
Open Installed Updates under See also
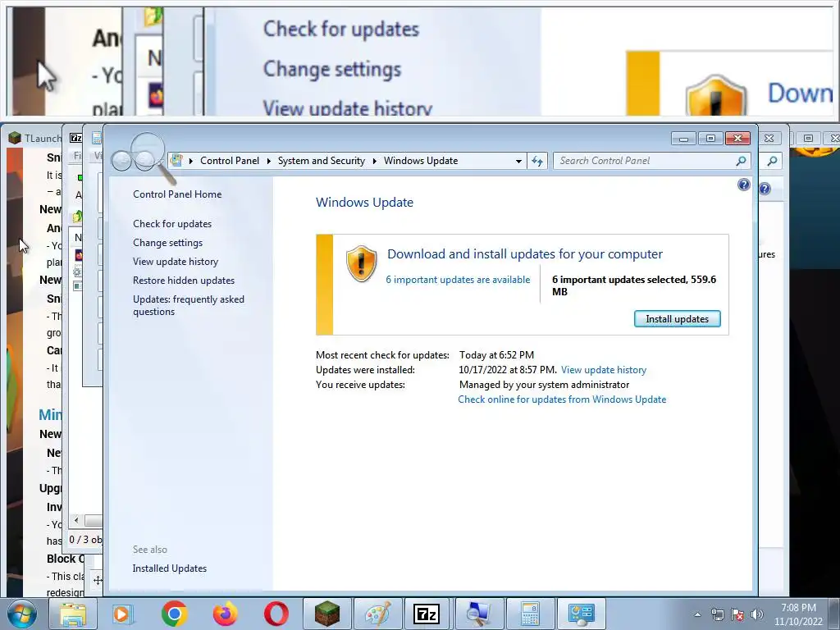[x=169, y=568]
